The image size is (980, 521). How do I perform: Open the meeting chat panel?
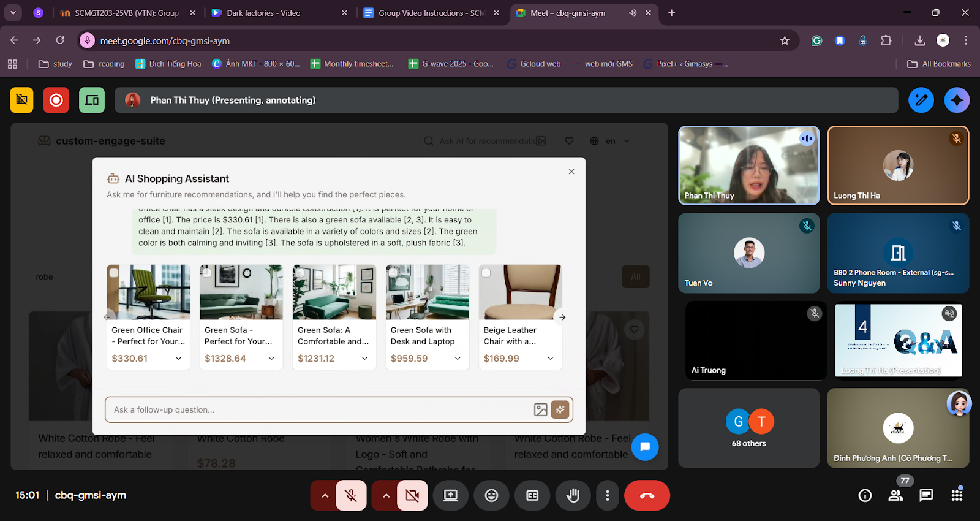coord(926,495)
